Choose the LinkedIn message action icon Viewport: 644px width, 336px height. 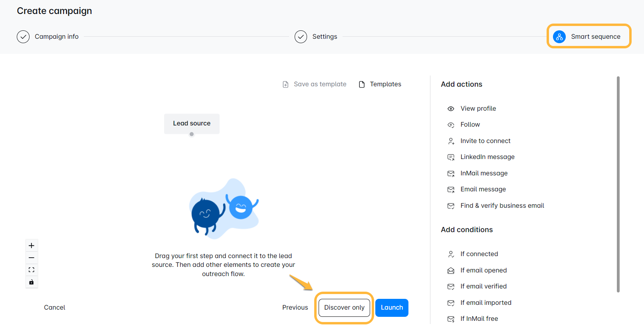tap(451, 157)
